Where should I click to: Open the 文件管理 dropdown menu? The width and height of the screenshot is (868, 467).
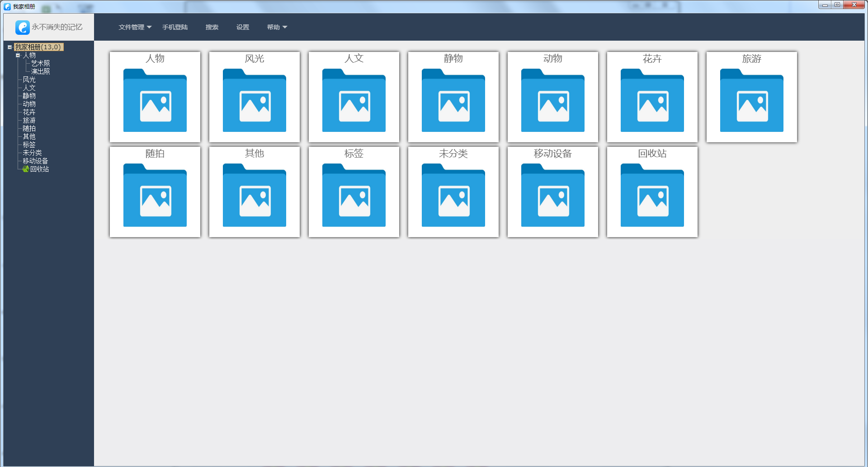tap(135, 27)
